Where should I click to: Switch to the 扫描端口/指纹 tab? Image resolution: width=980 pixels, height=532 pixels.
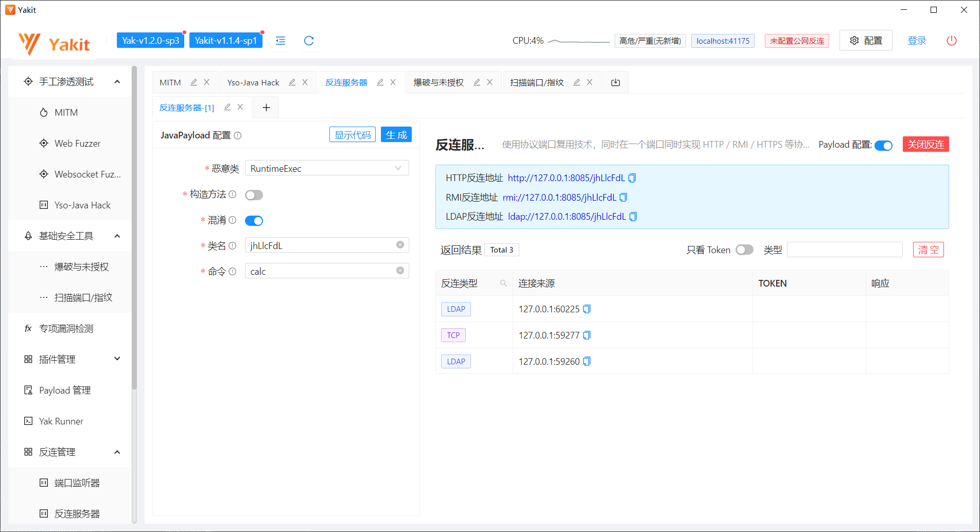[x=537, y=82]
